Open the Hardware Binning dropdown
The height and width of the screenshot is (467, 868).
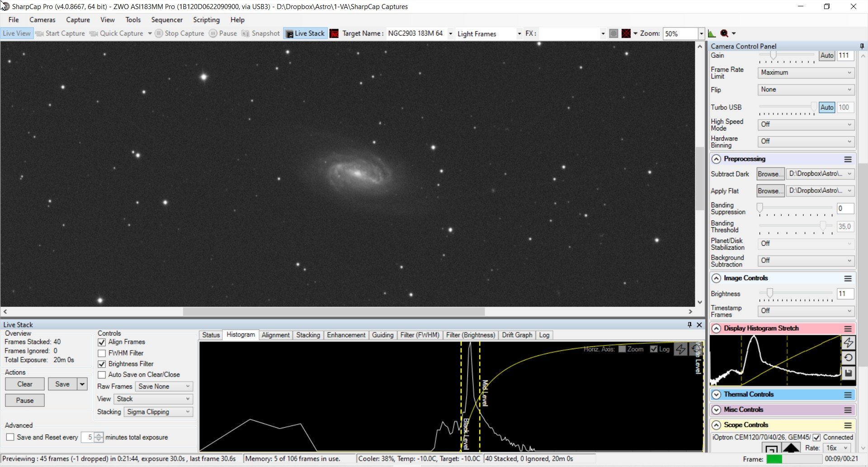pyautogui.click(x=806, y=142)
